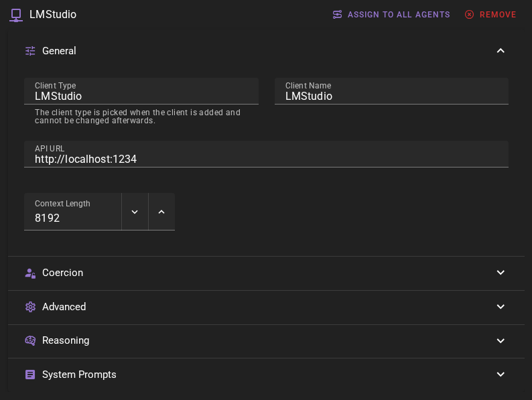Click the LMStudio client monitor icon
532x400 pixels.
point(16,15)
